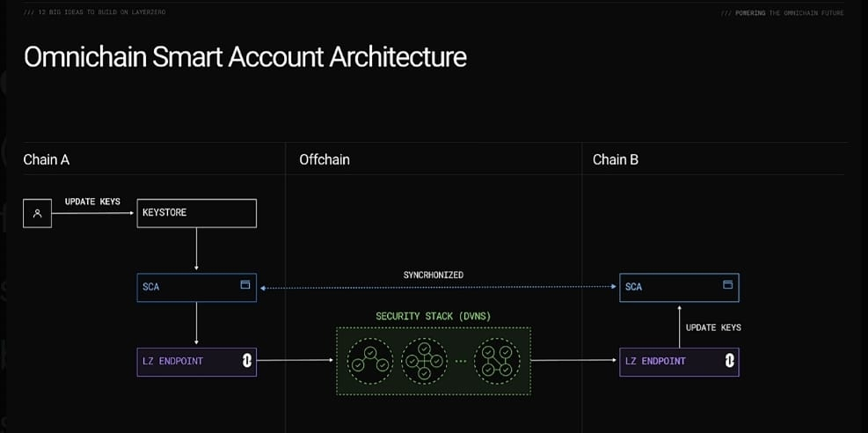Screen dimensions: 868x433
Task: Click the SYNCHRONIZED dotted line label
Action: 433,275
